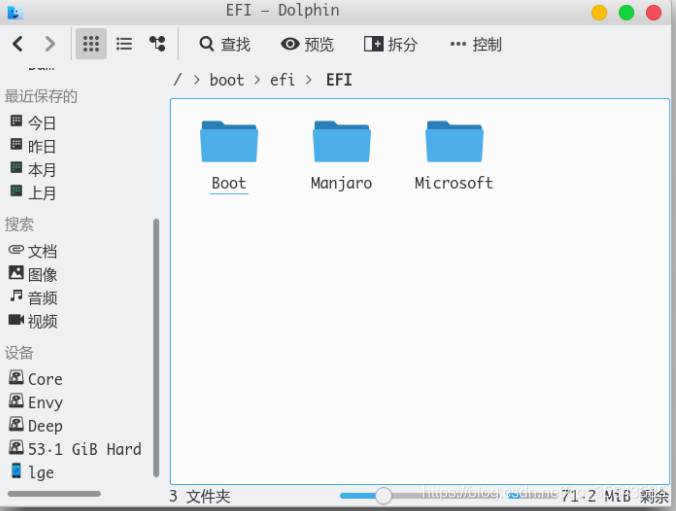The height and width of the screenshot is (511, 676).
Task: Expand chevron between efi and EFI
Action: coord(309,80)
